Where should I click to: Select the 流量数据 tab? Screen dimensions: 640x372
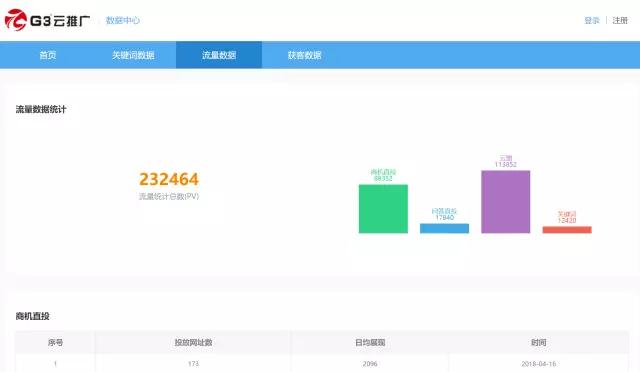click(219, 55)
